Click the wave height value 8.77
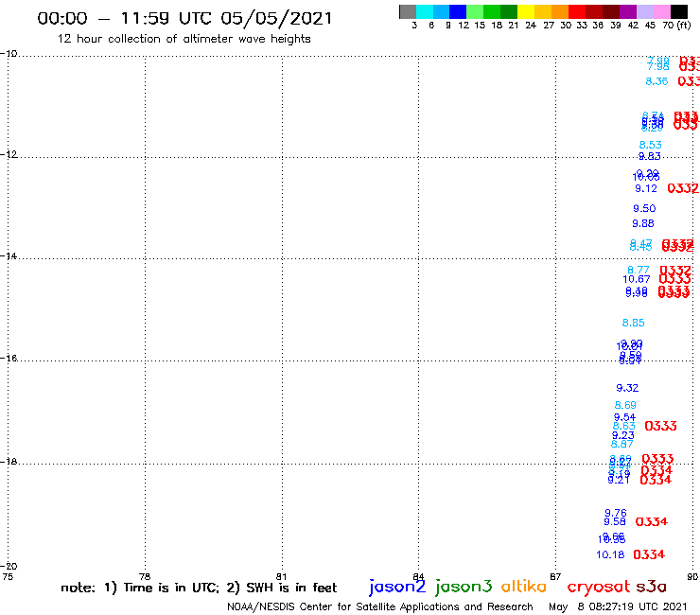700x615 pixels. (639, 270)
